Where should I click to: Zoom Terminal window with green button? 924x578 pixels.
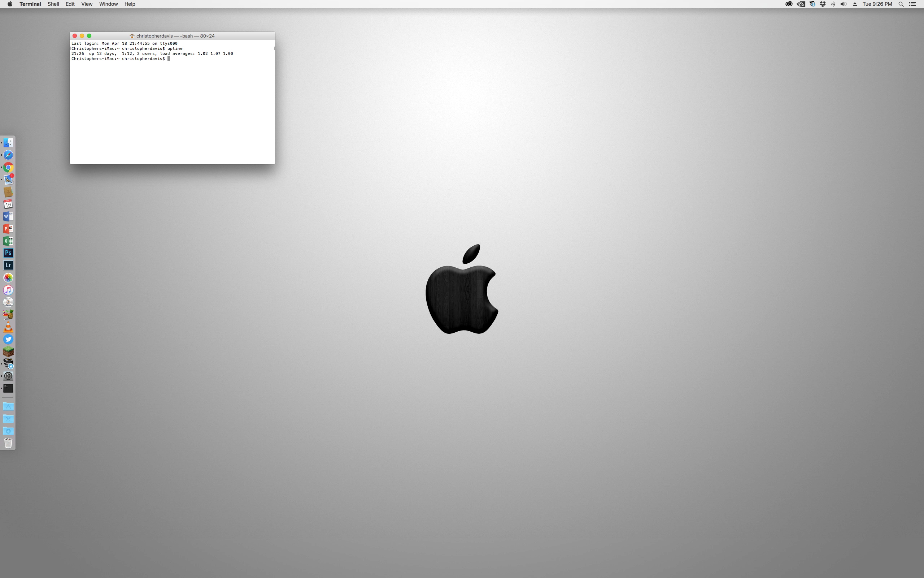[x=89, y=36]
